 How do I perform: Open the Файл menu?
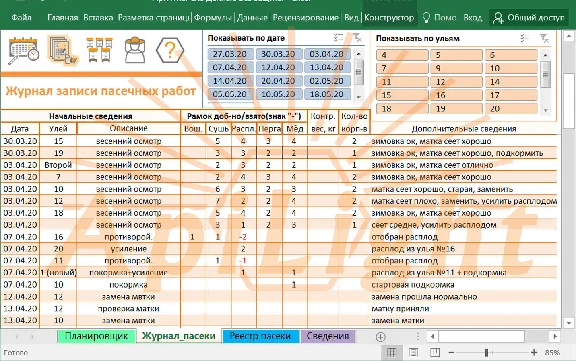pyautogui.click(x=21, y=18)
